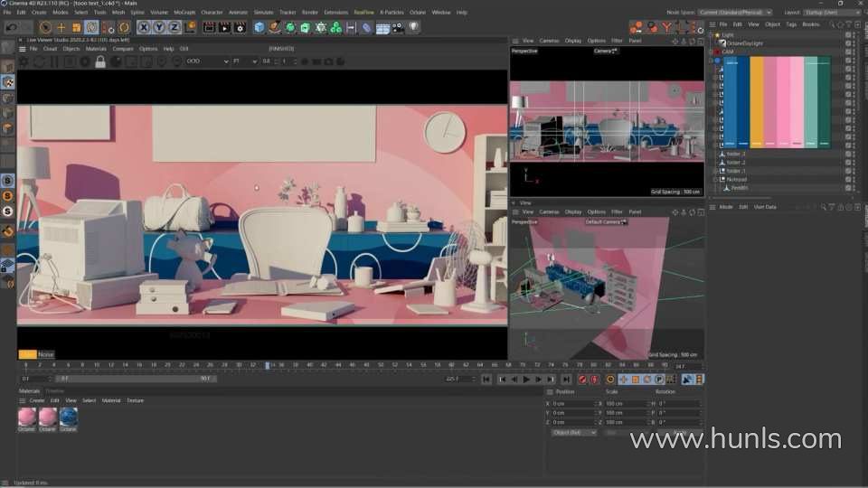The image size is (868, 488).
Task: Click the Light bulb icon in toolbar
Action: point(413,27)
